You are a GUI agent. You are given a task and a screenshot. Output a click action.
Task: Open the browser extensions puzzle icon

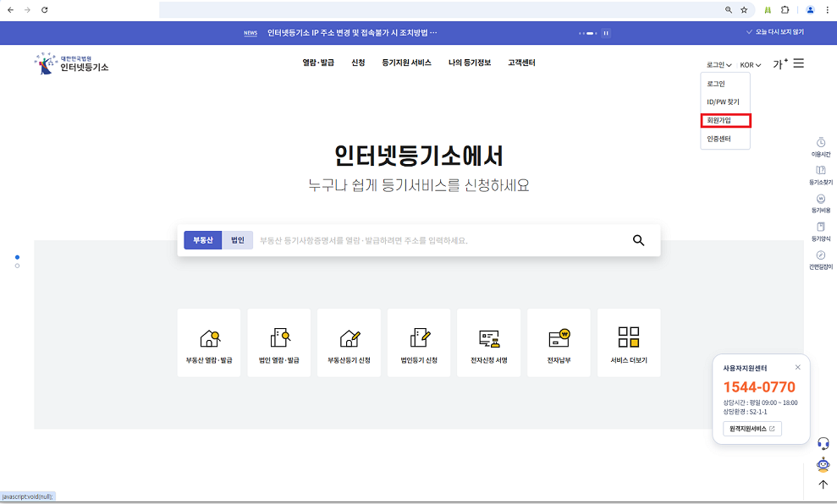point(785,9)
